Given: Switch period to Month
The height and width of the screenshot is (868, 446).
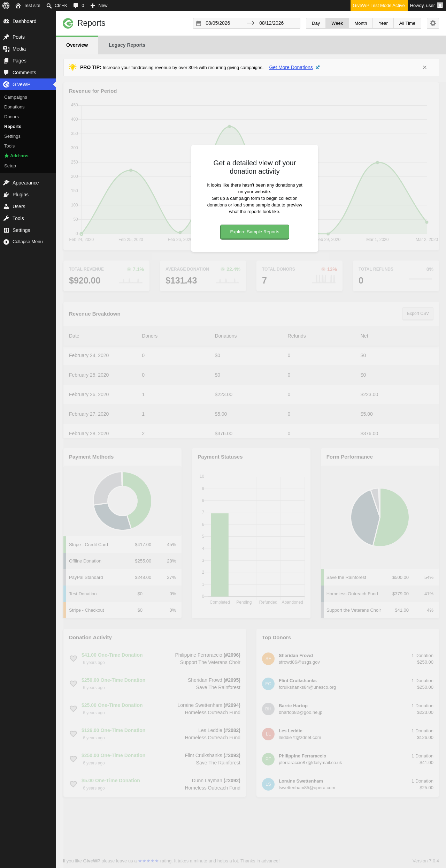Looking at the screenshot, I should pyautogui.click(x=361, y=23).
